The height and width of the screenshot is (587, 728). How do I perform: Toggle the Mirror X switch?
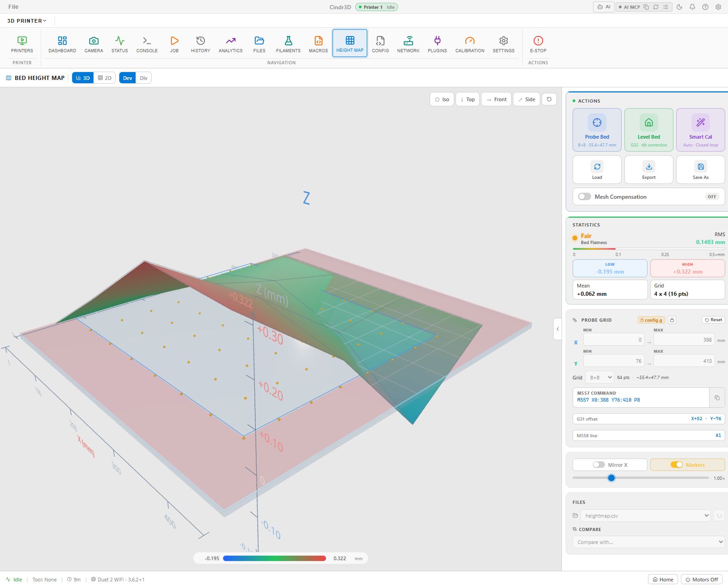pos(599,465)
